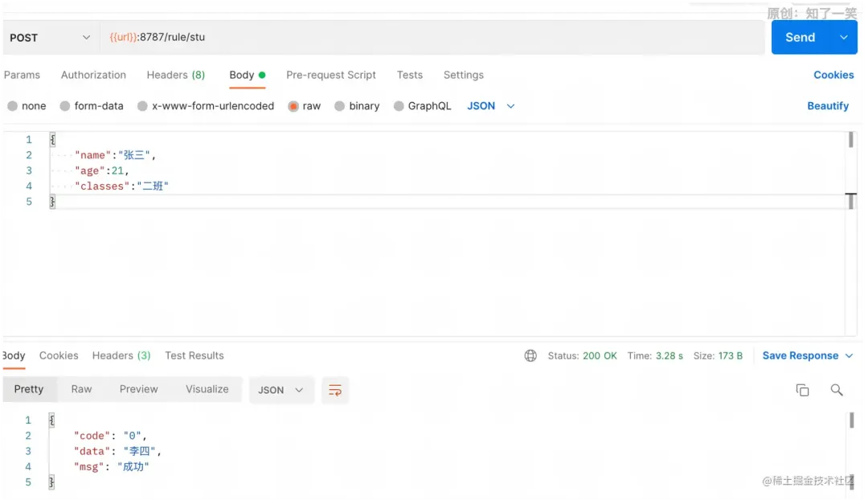
Task: Select the raw body radio button
Action: (x=293, y=106)
